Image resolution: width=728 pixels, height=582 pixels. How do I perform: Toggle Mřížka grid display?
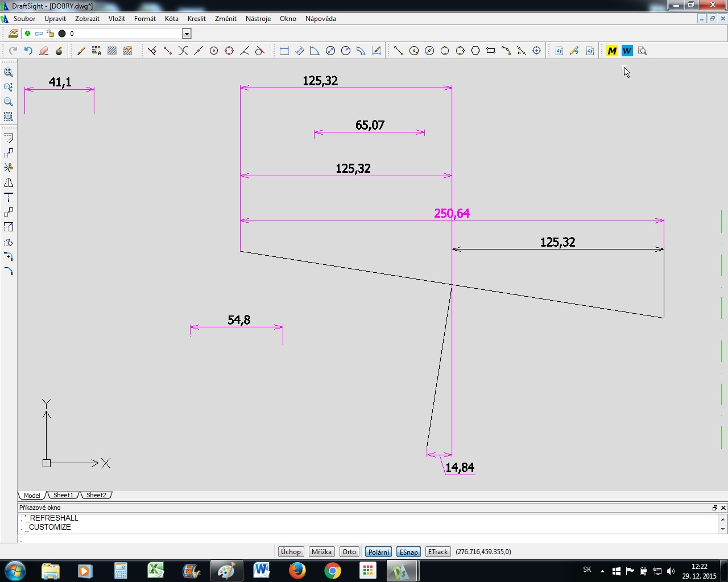321,552
